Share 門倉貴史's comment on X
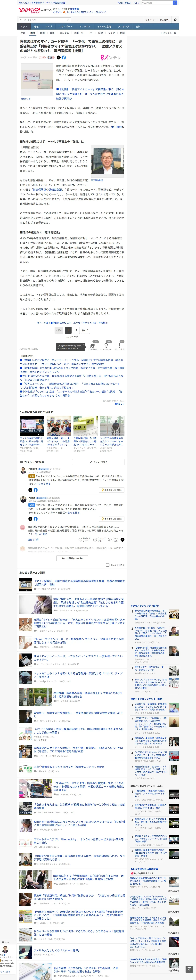The image size is (196, 980). pyautogui.click(x=30, y=490)
